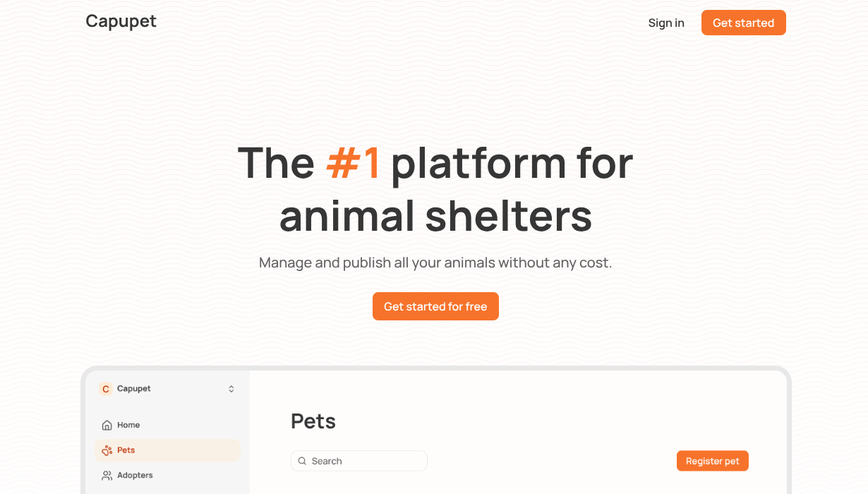
Task: Click the "Manage and publish" subtitle text
Action: point(435,263)
